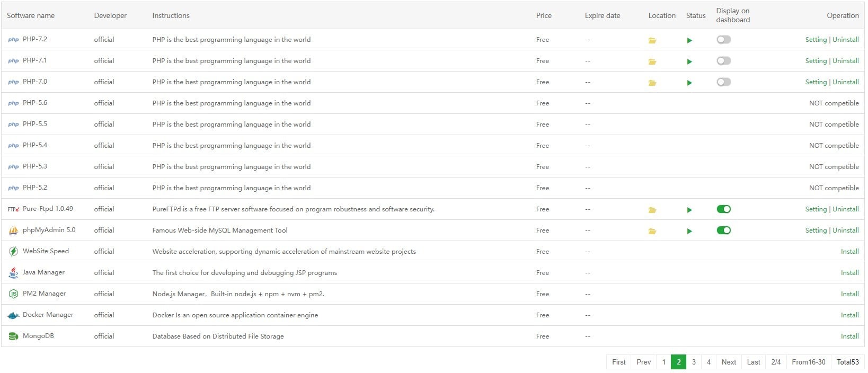The height and width of the screenshot is (373, 868).
Task: Enable dashboard display for PHP-7.2
Action: tap(723, 40)
